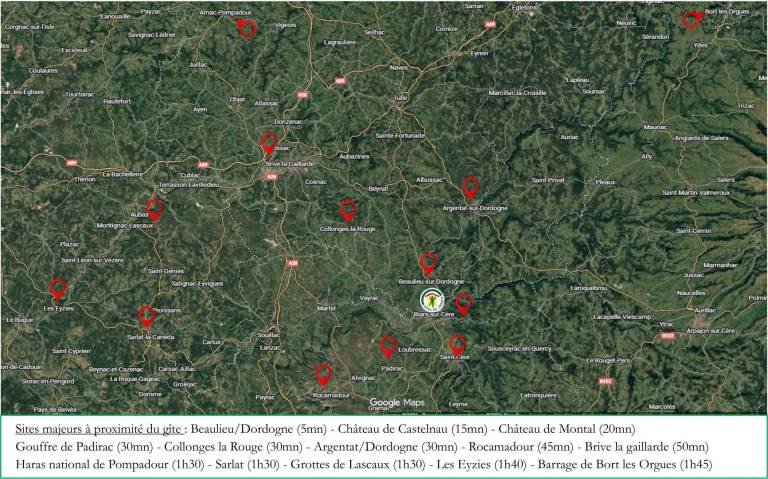Select the red pin above Les Eyzies
768x479 pixels.
point(58,289)
